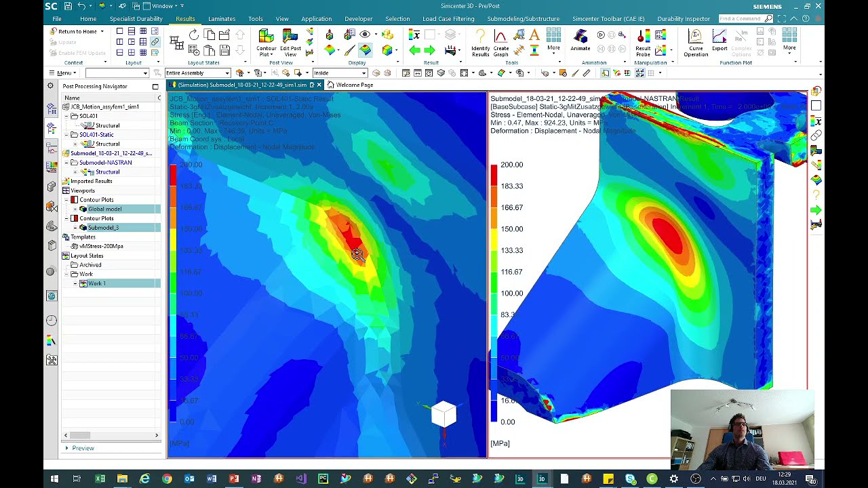Image resolution: width=868 pixels, height=488 pixels.
Task: Open Google Chrome from the Windows taskbar
Action: [167, 479]
